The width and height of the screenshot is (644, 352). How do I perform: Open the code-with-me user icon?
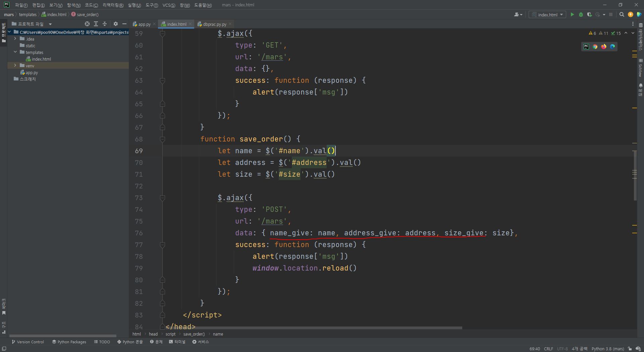tap(518, 14)
